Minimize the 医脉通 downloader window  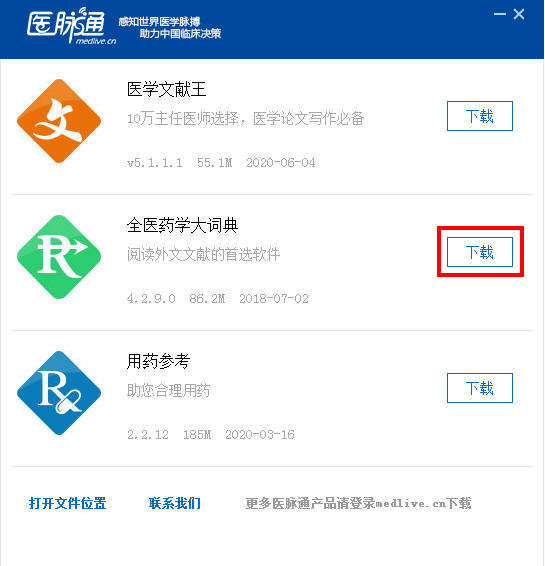click(x=500, y=14)
